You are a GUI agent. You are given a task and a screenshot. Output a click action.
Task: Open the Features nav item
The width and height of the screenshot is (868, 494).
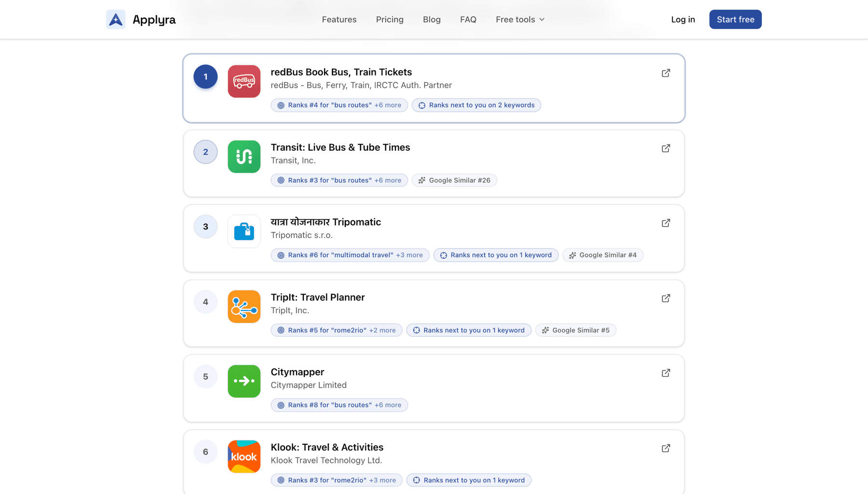click(339, 19)
